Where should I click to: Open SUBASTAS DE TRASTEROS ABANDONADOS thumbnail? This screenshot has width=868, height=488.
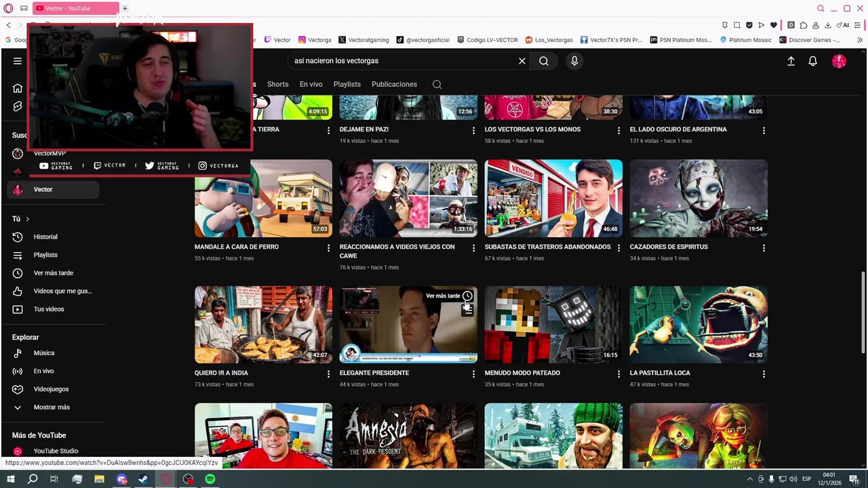point(553,199)
